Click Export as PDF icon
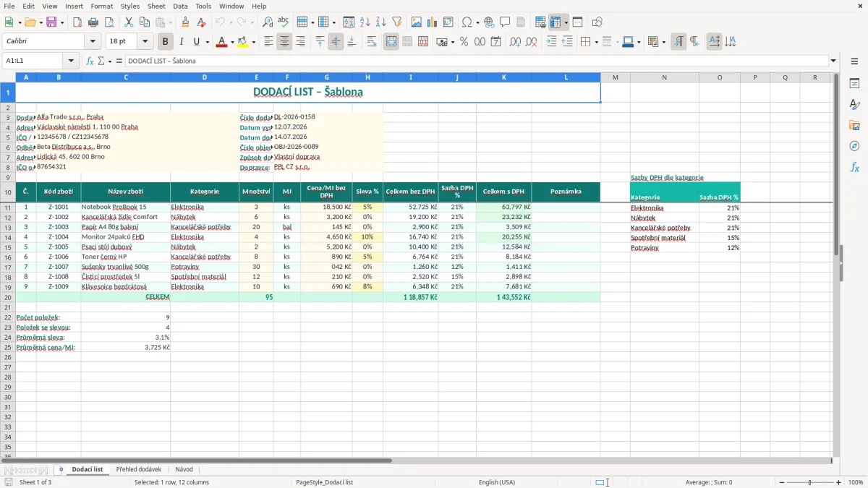The width and height of the screenshot is (868, 488). (x=77, y=22)
